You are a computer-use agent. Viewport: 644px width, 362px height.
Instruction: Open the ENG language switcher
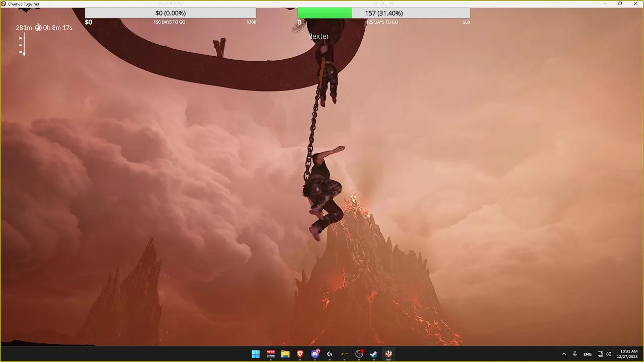click(588, 354)
